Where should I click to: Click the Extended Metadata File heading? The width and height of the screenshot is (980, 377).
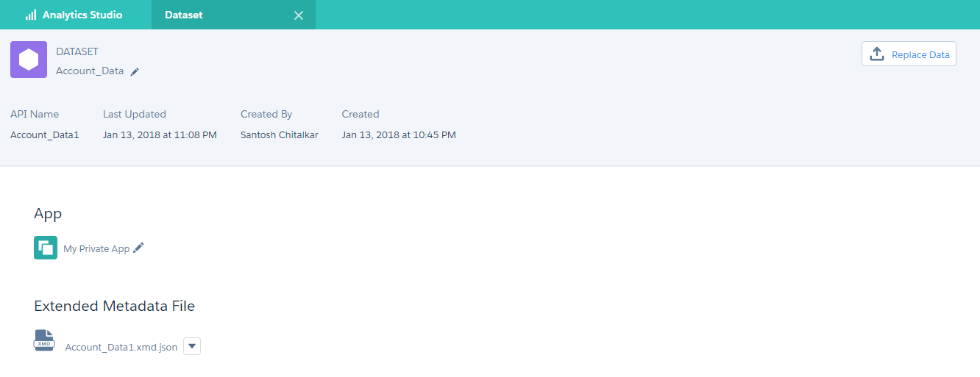click(114, 306)
